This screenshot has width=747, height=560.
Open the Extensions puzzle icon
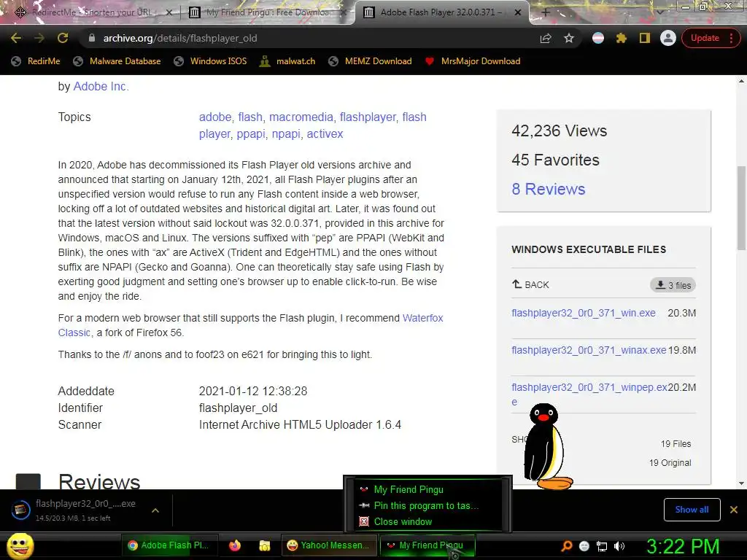622,38
